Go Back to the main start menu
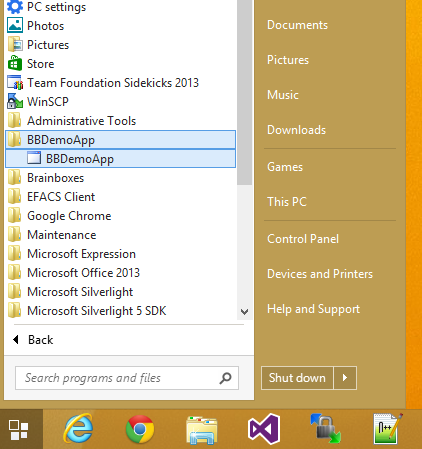 33,340
